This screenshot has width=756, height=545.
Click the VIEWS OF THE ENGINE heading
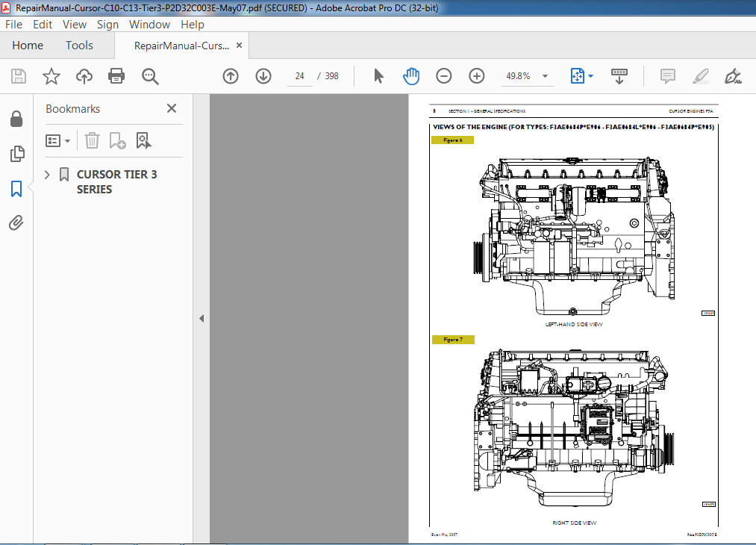point(573,128)
